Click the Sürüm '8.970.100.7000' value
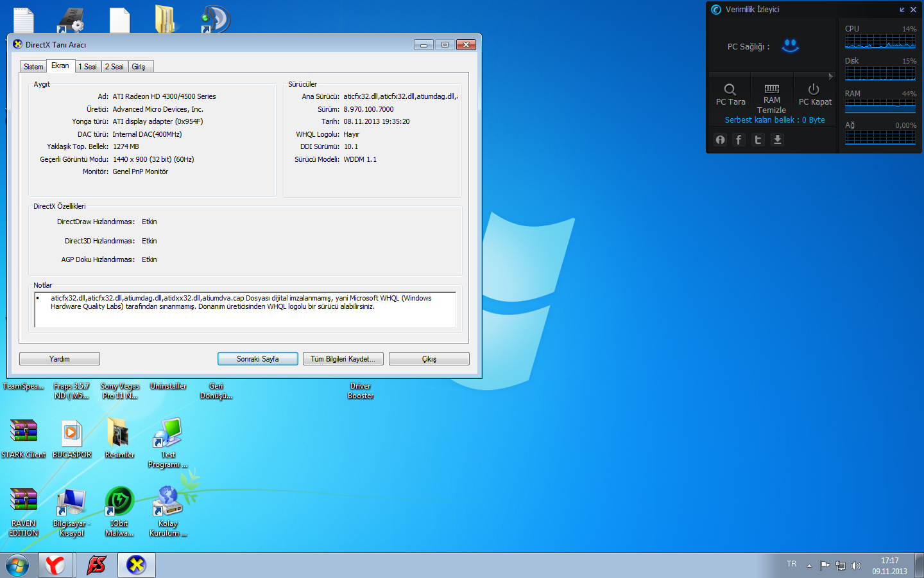Image resolution: width=924 pixels, height=578 pixels. pyautogui.click(x=368, y=109)
